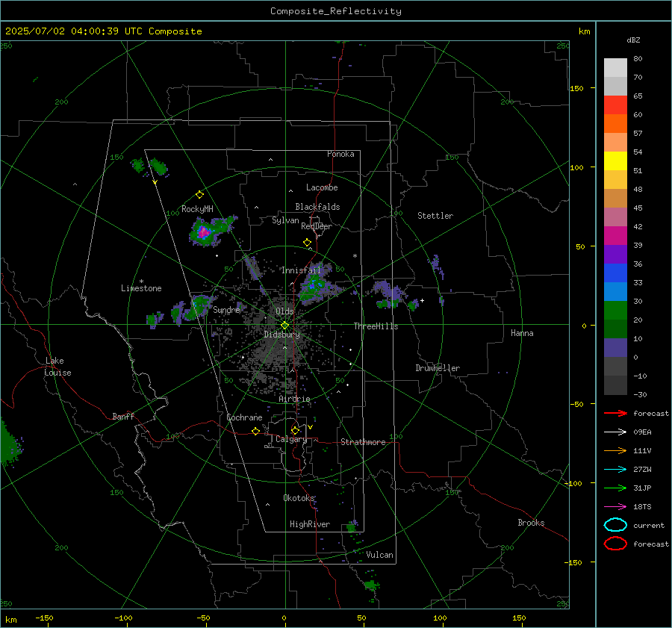
Task: Click the red forecast ellipse legend icon
Action: click(x=615, y=544)
